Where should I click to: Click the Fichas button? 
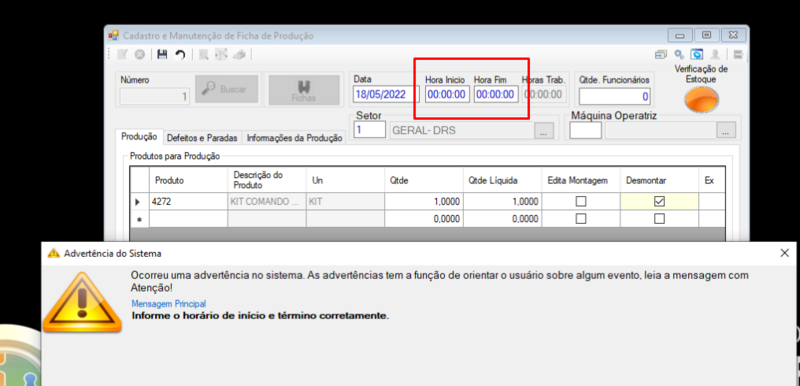304,90
